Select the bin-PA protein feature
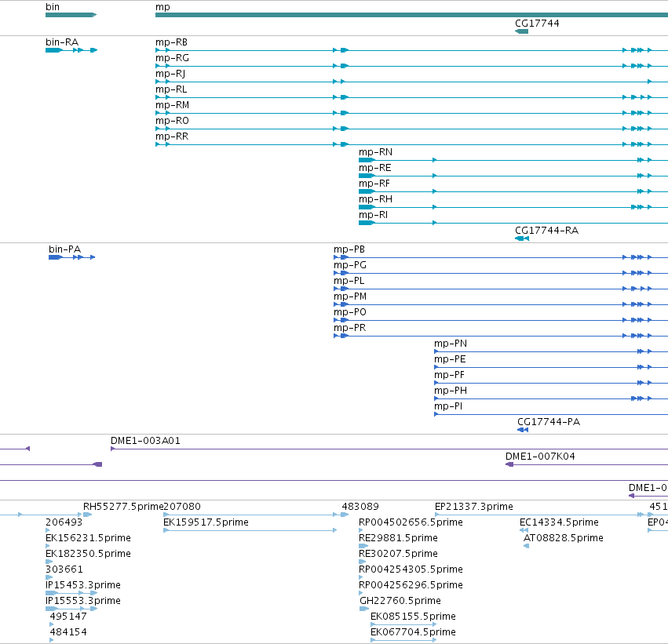This screenshot has height=644, width=668. [64, 249]
